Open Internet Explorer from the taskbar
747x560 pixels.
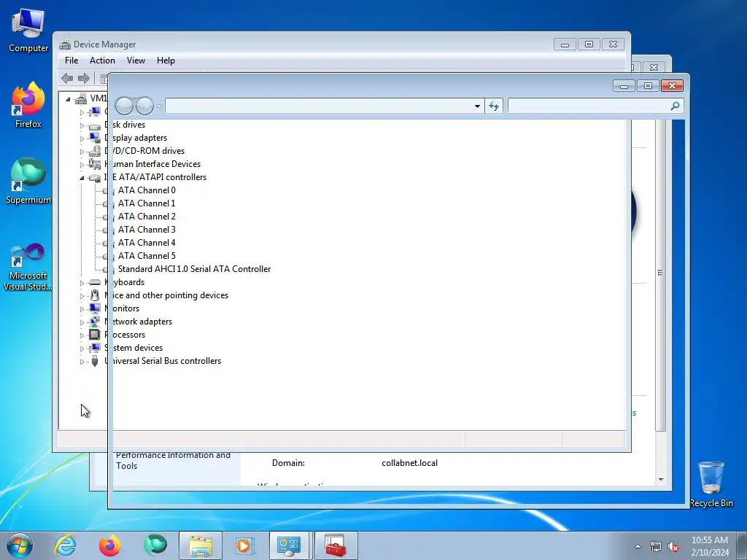coord(65,545)
